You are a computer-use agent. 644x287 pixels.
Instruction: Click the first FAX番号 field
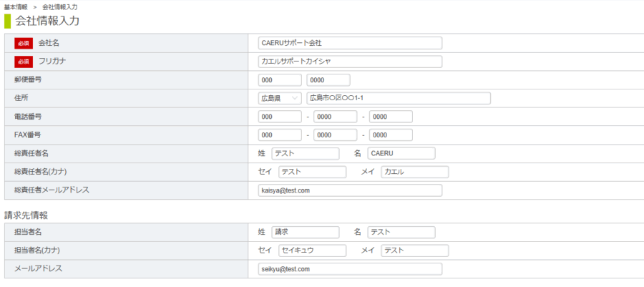280,135
